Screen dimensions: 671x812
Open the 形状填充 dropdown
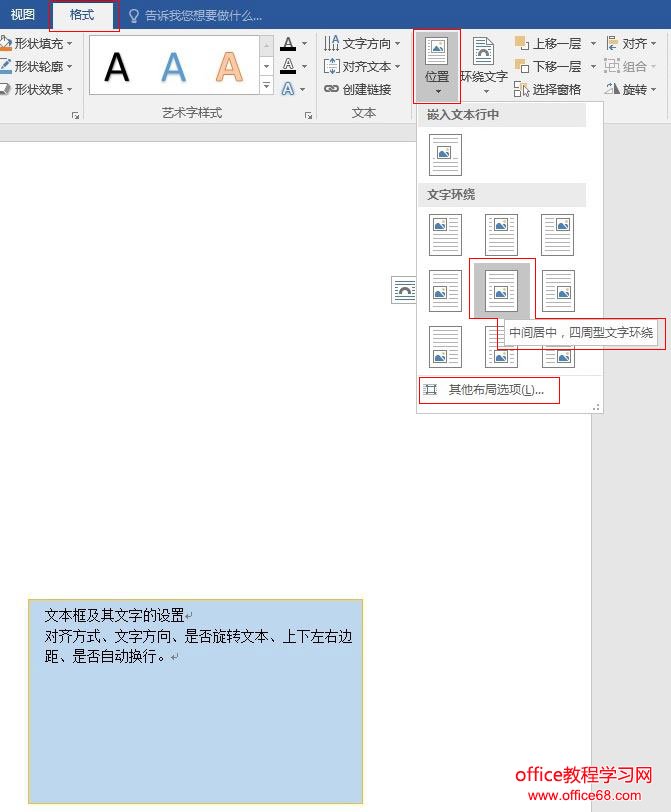coord(36,44)
